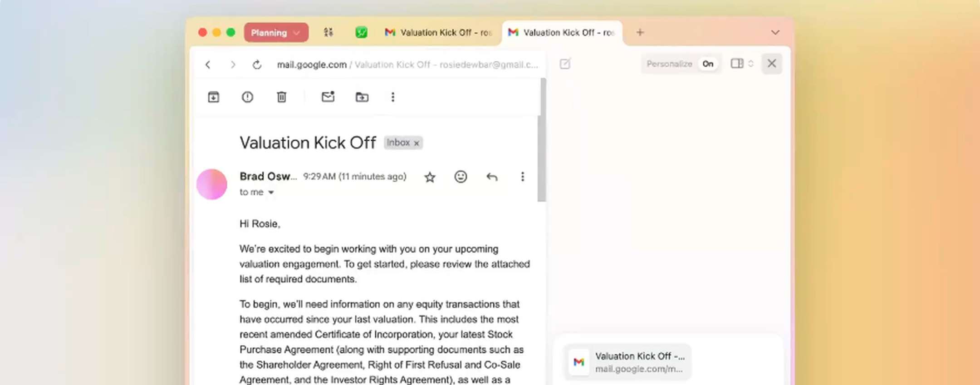Open the Move to folder icon
Viewport: 980px width, 385px height.
pos(362,97)
